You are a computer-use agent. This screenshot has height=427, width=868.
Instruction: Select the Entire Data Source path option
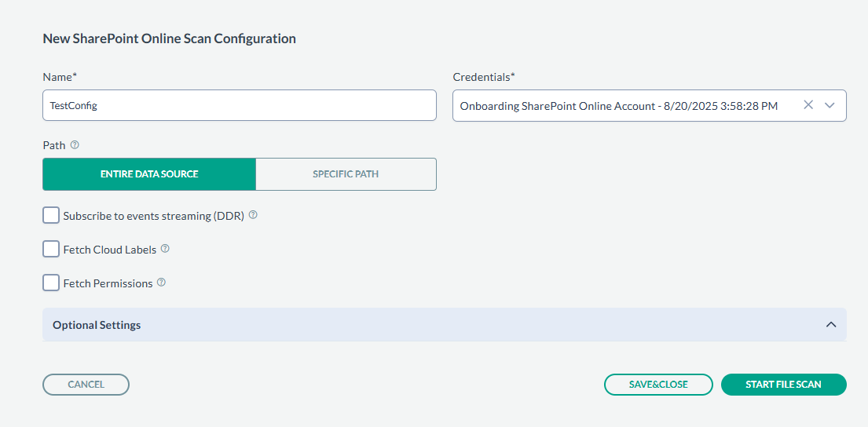pyautogui.click(x=149, y=174)
